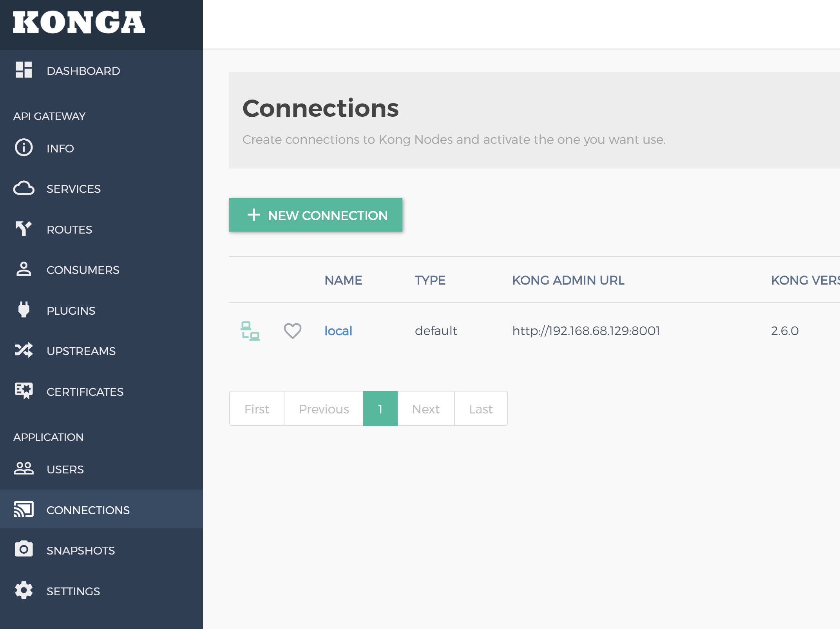
Task: Click the Consumers person icon
Action: point(24,270)
